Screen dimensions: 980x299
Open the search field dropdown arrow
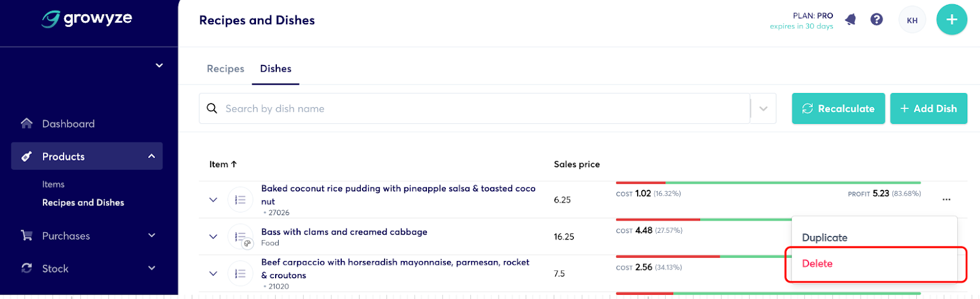[x=763, y=108]
